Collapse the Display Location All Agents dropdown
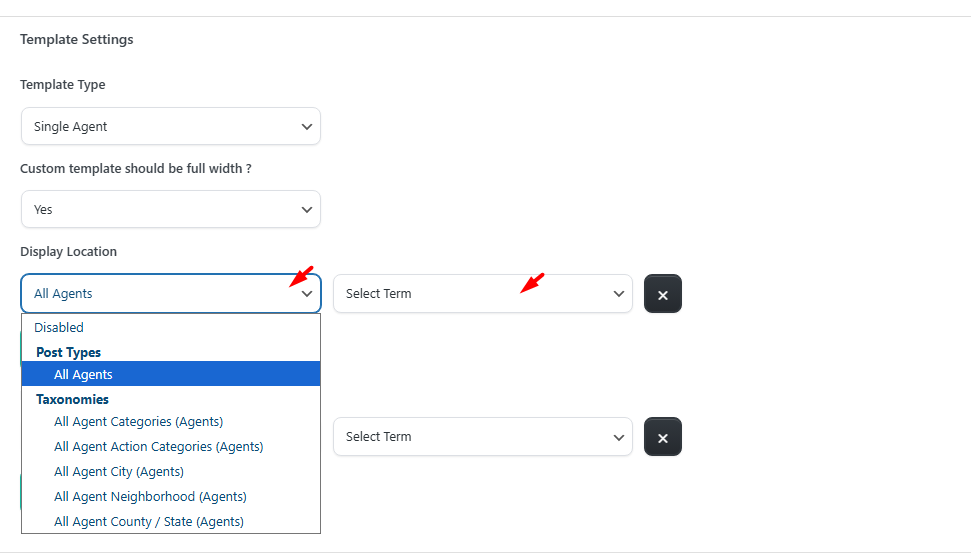This screenshot has height=555, width=971. (170, 294)
